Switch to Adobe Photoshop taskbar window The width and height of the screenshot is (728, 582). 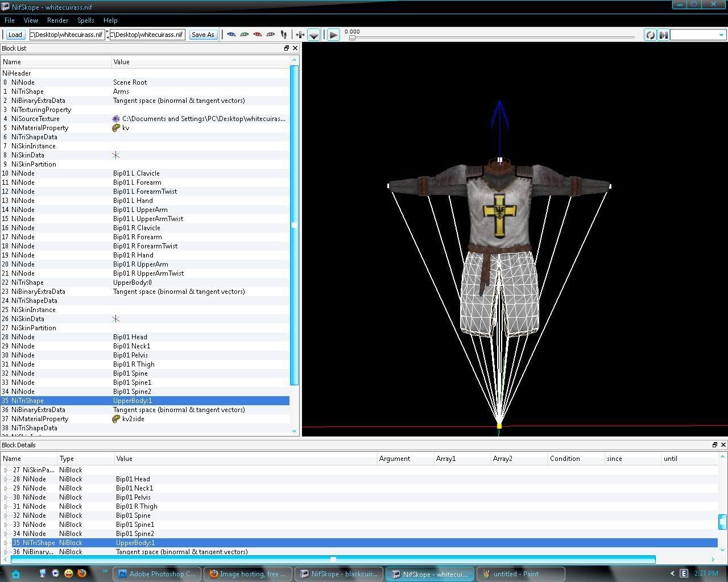pos(157,574)
